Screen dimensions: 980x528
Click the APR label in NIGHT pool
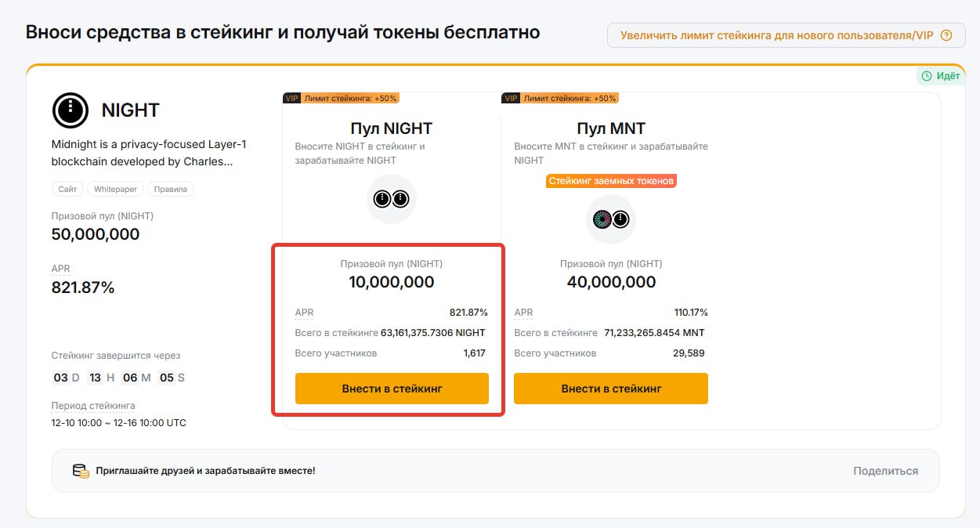click(304, 313)
